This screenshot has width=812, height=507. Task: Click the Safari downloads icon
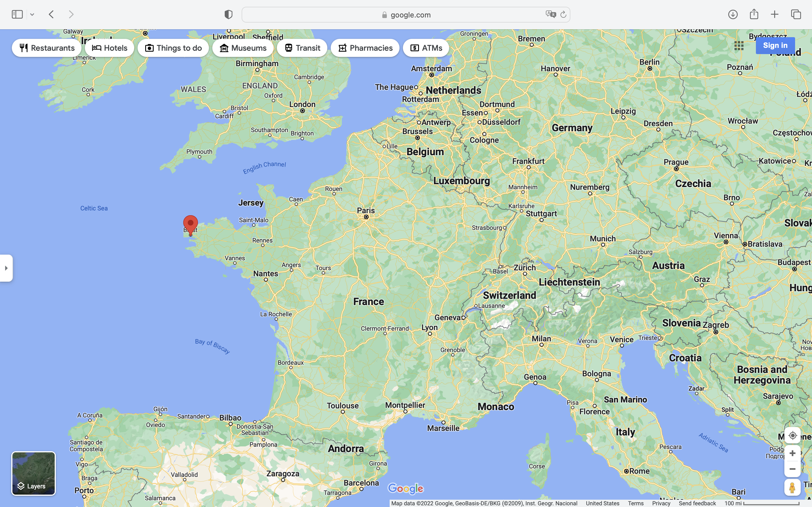[733, 14]
